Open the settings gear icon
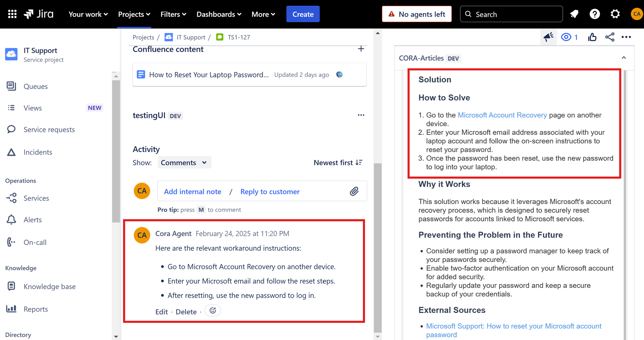 coord(615,14)
